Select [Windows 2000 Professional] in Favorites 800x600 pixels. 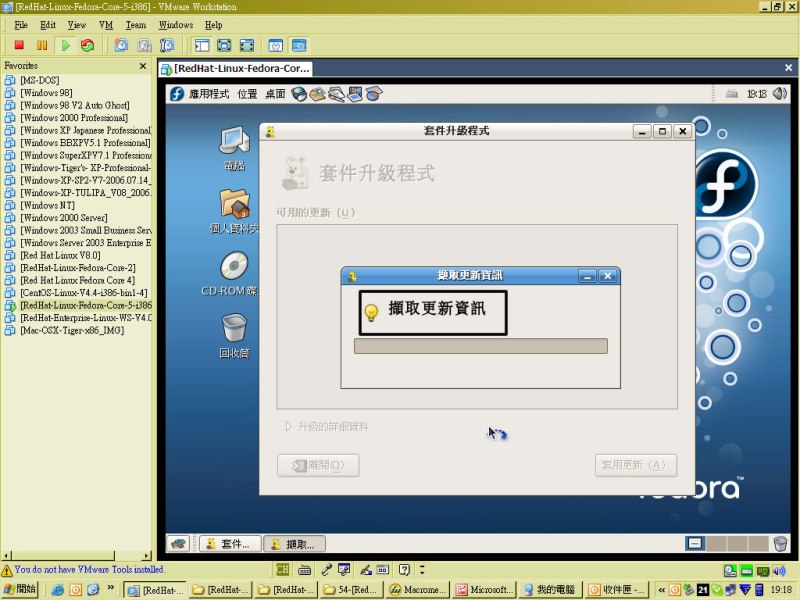73,118
